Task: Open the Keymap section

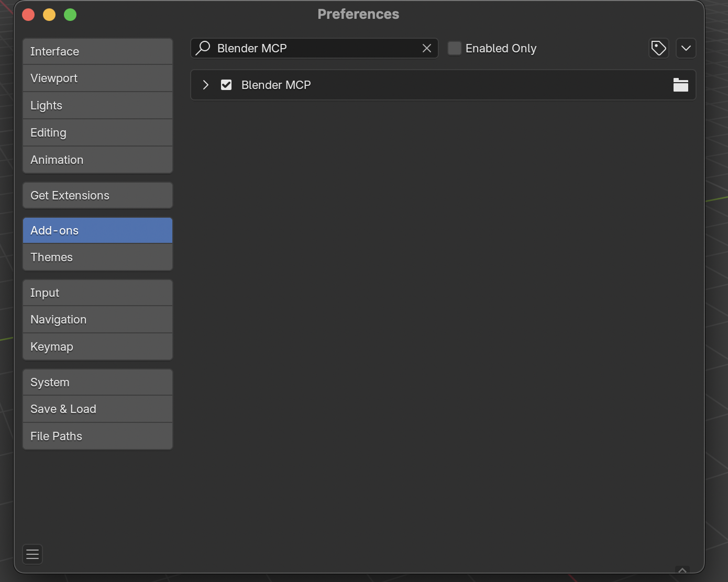Action: 97,347
